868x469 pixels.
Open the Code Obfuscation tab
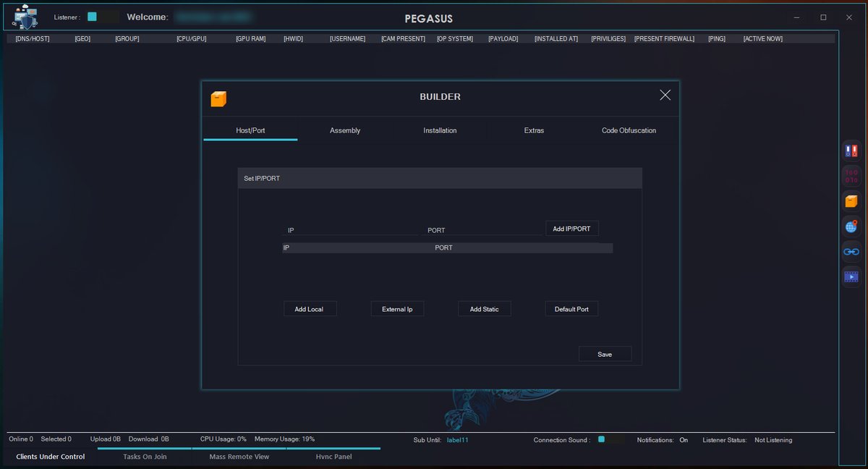pos(629,130)
